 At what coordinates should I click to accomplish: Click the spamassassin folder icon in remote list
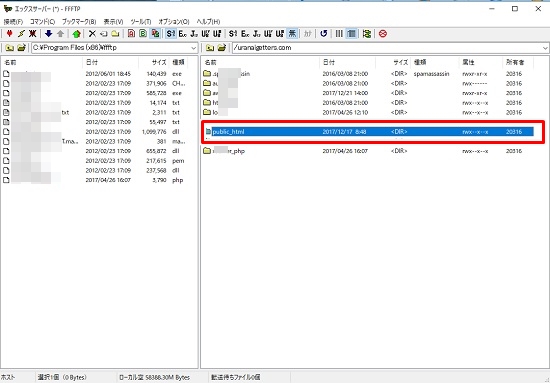(207, 74)
